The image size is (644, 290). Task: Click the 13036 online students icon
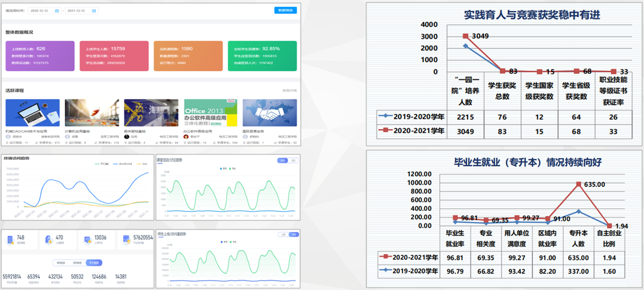pos(87,240)
